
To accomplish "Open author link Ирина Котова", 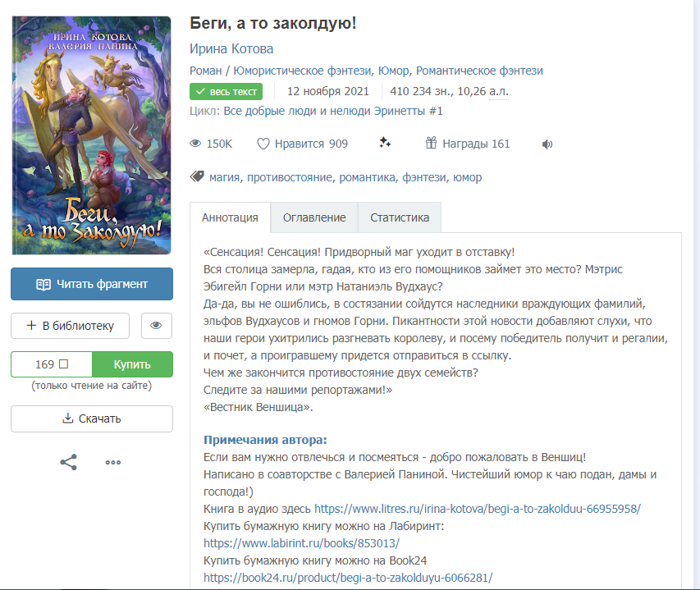I will pyautogui.click(x=231, y=48).
